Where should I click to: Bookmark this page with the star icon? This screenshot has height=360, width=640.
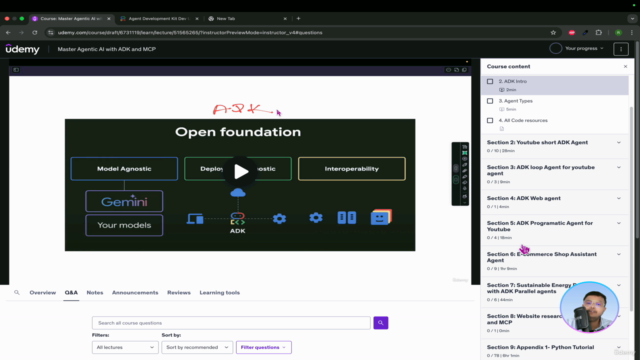click(x=553, y=33)
